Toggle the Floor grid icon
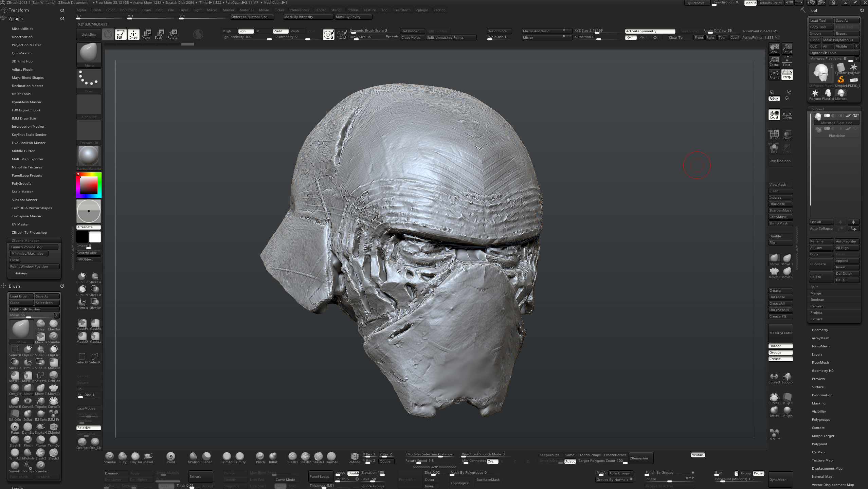This screenshot has height=489, width=868. 787,61
